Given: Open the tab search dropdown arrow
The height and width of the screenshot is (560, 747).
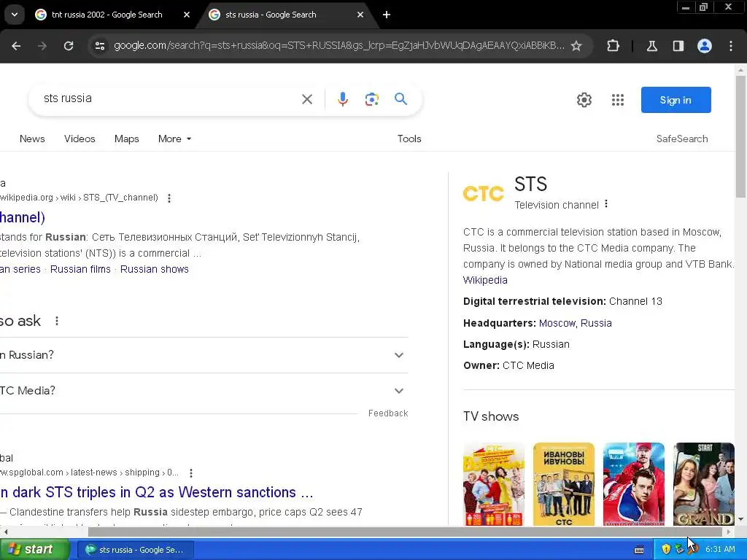Looking at the screenshot, I should pos(15,15).
